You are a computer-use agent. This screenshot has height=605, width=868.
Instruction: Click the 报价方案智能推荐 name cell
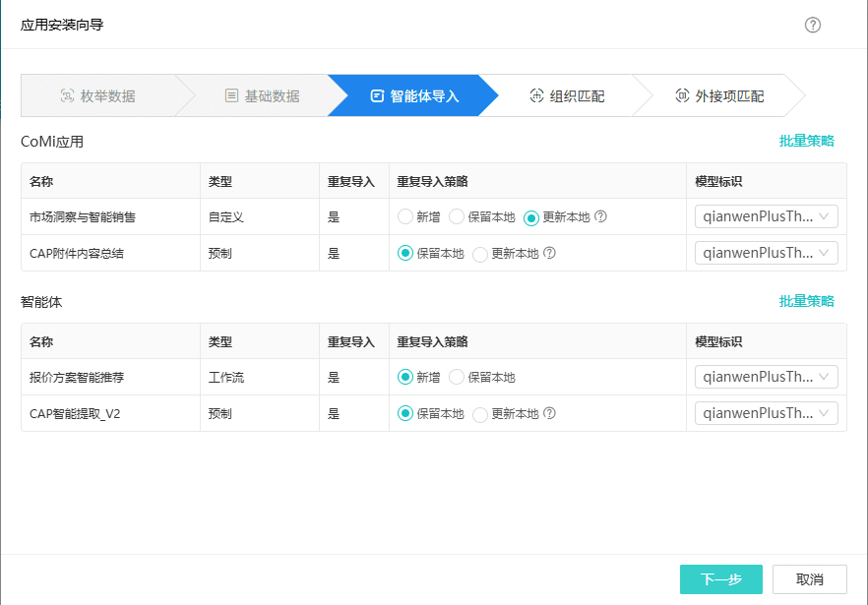[110, 377]
